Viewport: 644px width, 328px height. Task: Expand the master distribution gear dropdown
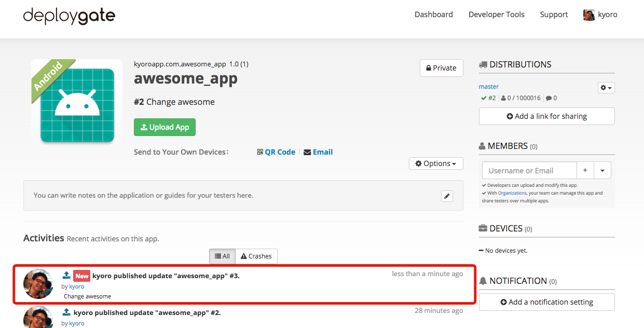click(606, 88)
